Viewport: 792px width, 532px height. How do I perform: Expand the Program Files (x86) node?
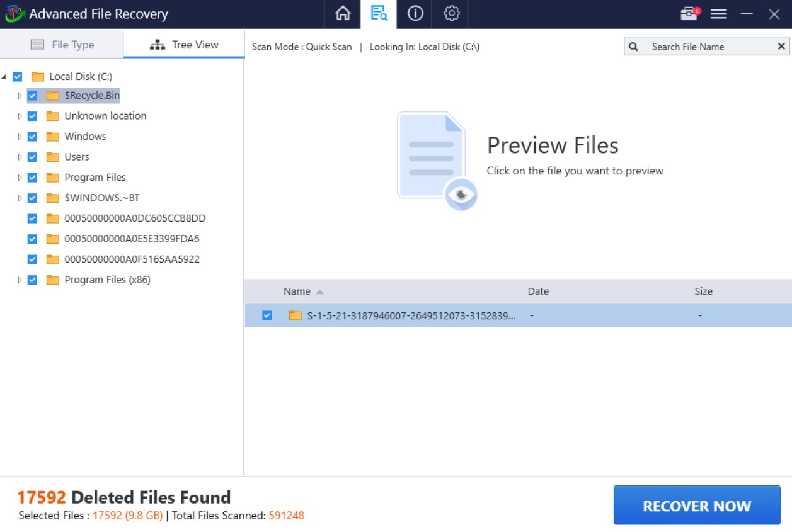click(20, 280)
